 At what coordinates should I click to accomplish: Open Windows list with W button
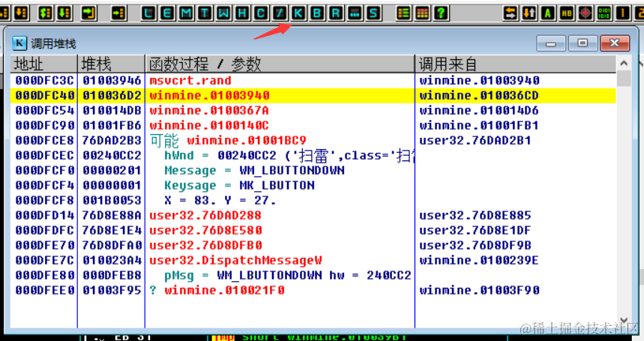pos(223,13)
